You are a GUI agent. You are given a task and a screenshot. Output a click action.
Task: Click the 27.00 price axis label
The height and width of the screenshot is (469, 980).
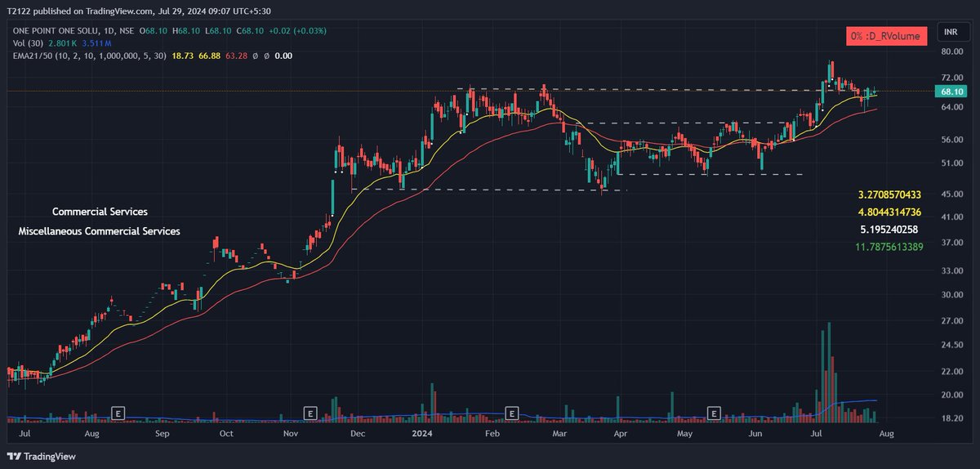(x=952, y=321)
